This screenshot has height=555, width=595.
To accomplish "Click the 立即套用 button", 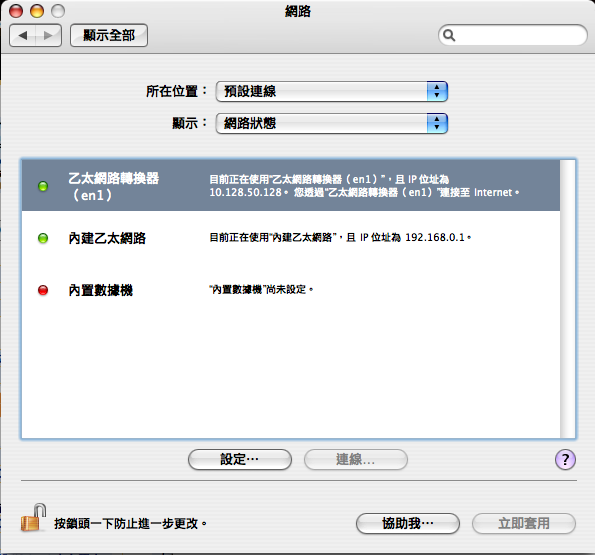I will [x=524, y=524].
